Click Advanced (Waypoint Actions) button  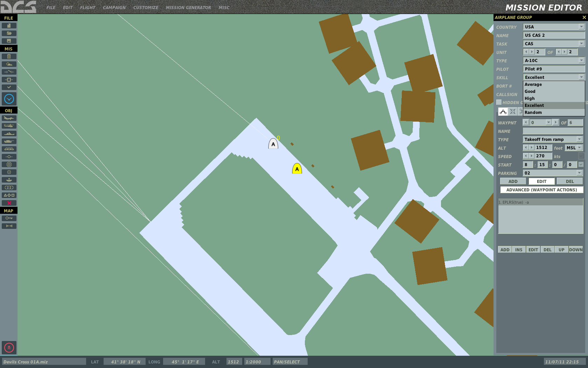coord(541,190)
